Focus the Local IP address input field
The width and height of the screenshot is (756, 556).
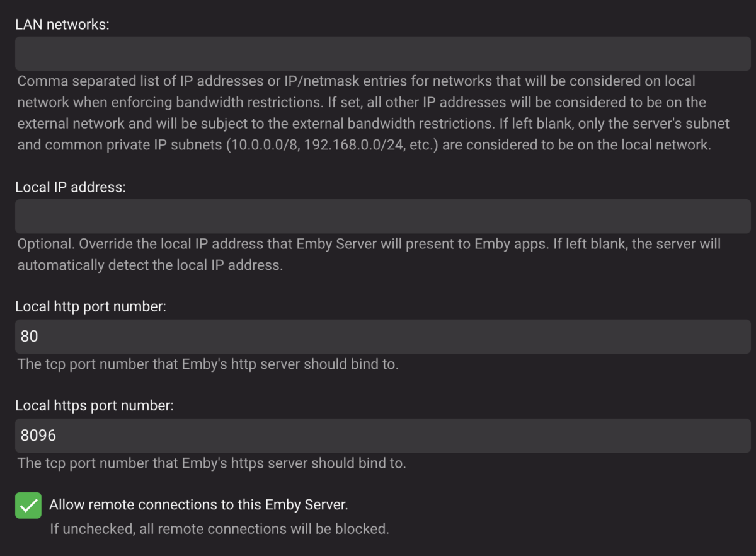pyautogui.click(x=382, y=216)
